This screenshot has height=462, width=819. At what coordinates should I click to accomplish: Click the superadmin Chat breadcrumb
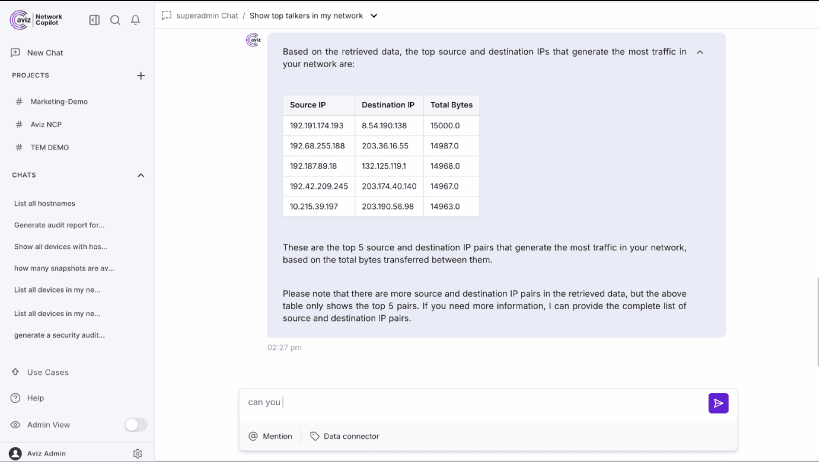click(207, 16)
